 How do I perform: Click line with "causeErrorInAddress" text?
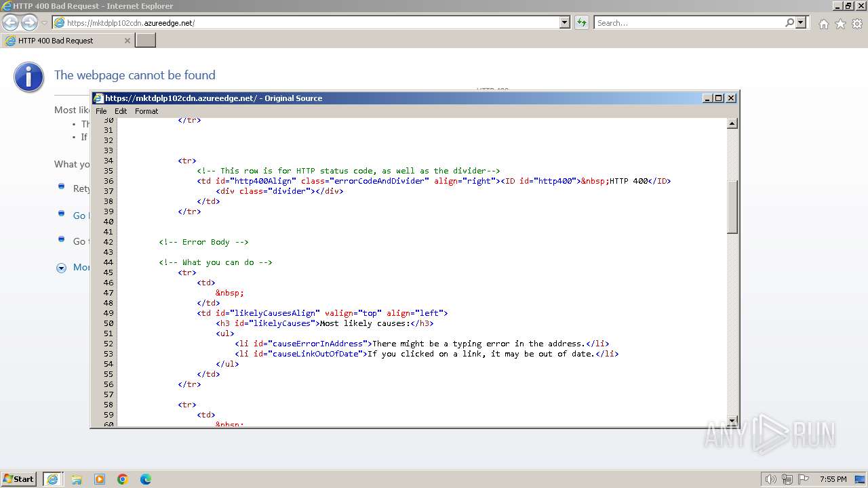(422, 344)
